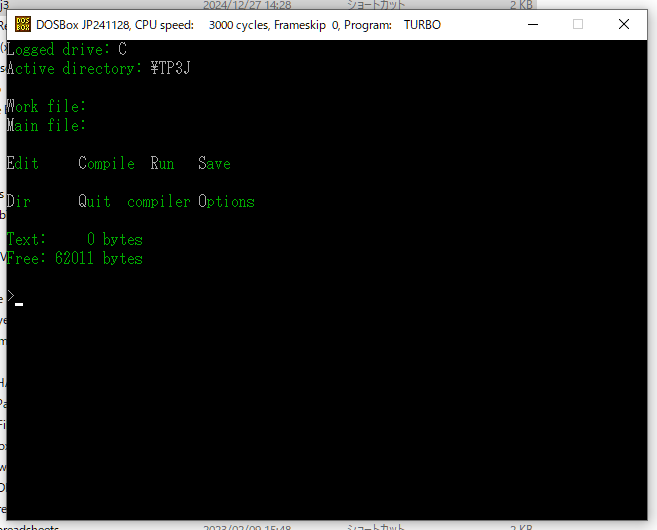This screenshot has height=530, width=657.
Task: Choose the Save command
Action: [215, 163]
